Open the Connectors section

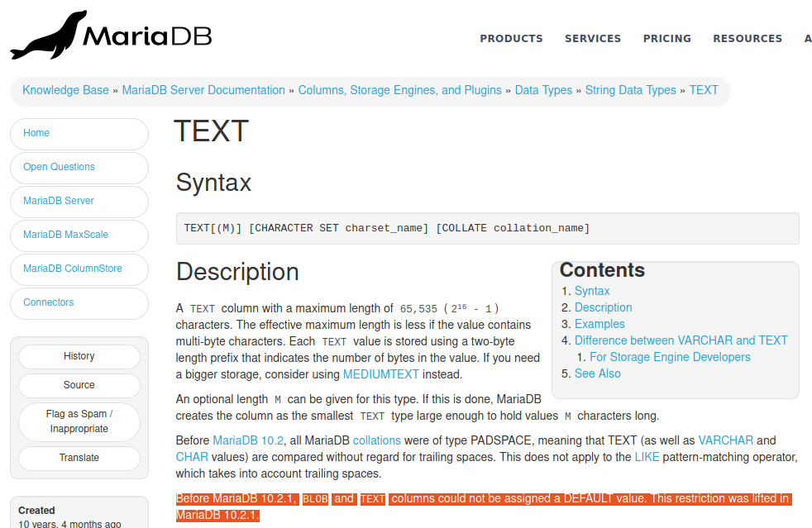[48, 302]
